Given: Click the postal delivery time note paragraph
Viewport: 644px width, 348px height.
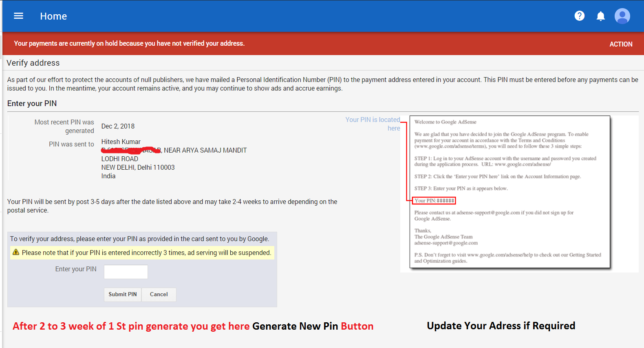Looking at the screenshot, I should point(172,206).
